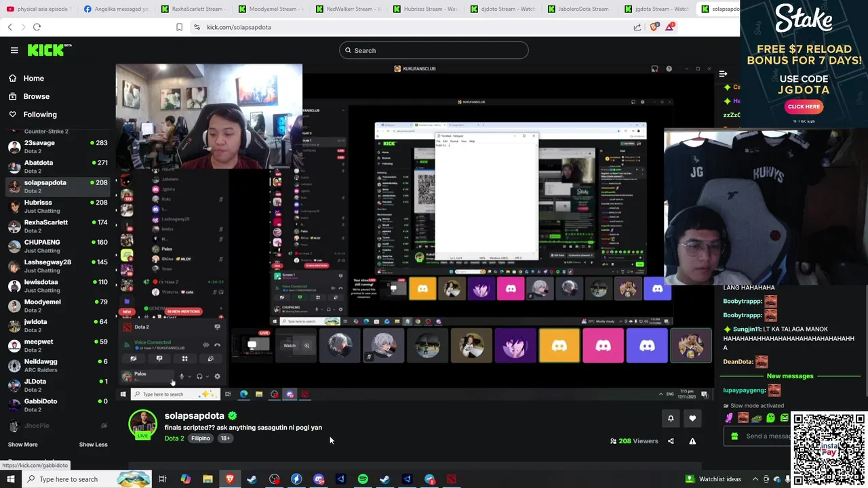Image resolution: width=868 pixels, height=488 pixels.
Task: Reload the page with browser refresh icon
Action: point(37,27)
